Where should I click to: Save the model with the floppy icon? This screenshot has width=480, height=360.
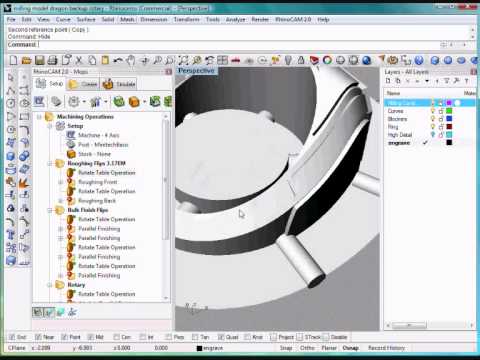click(39, 60)
